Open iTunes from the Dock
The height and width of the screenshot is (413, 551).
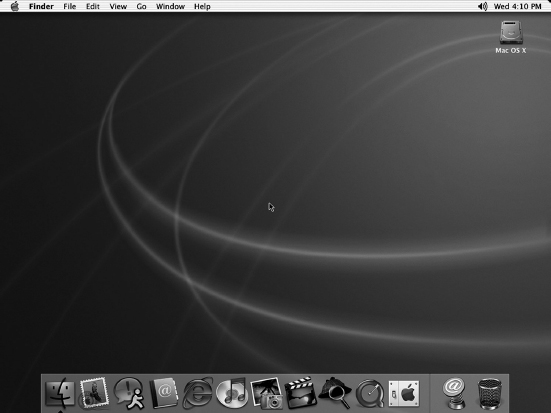(x=232, y=393)
